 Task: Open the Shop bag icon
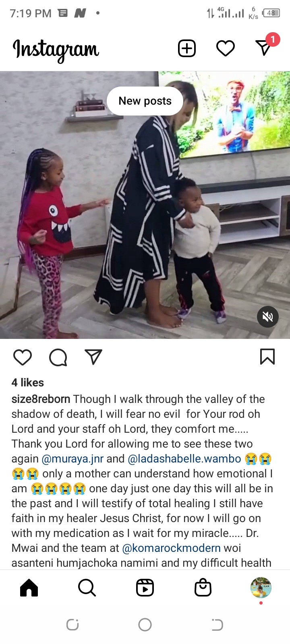click(x=203, y=588)
